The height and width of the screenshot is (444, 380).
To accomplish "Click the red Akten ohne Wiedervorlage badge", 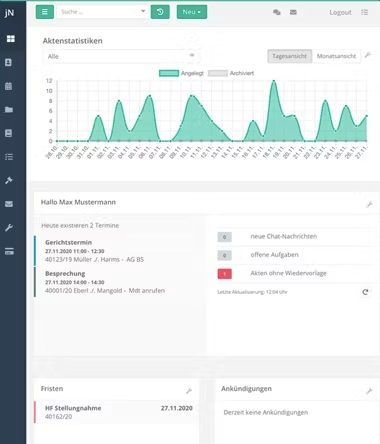I will point(225,274).
